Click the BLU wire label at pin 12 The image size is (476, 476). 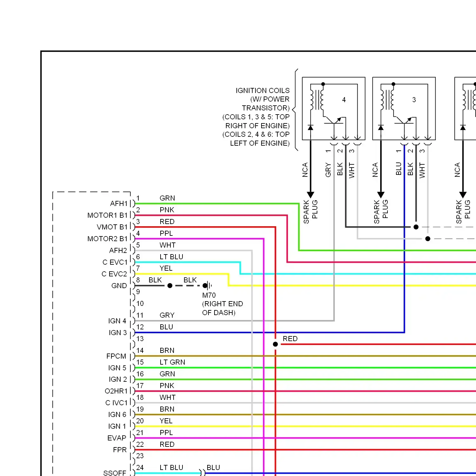(166, 327)
